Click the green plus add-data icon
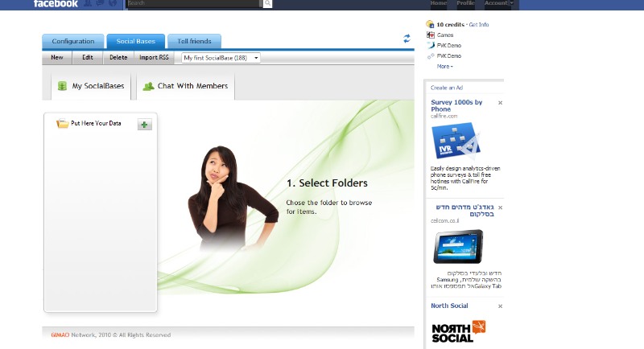644x349 pixels. 144,125
